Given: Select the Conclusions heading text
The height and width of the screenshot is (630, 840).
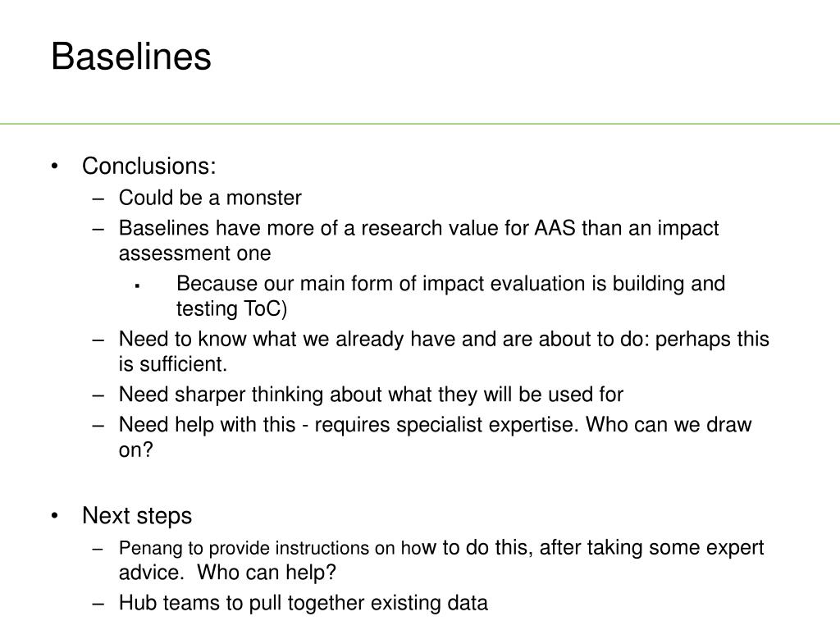Looking at the screenshot, I should click(x=149, y=166).
